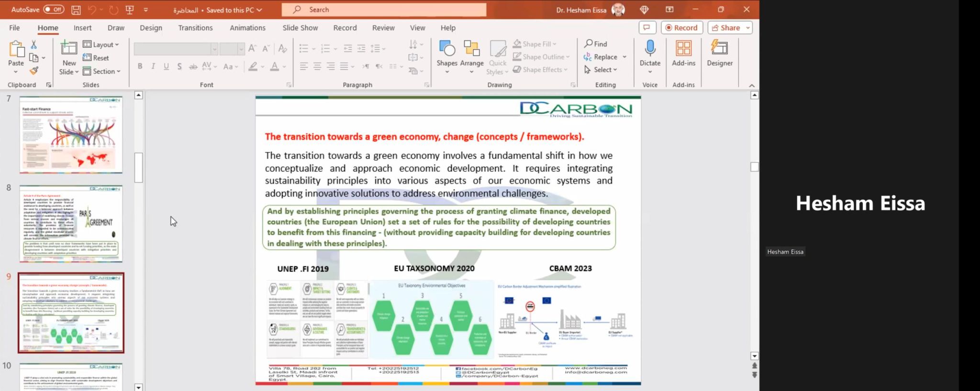Click the comments speech bubble icon
This screenshot has width=980, height=391.
coord(647,28)
